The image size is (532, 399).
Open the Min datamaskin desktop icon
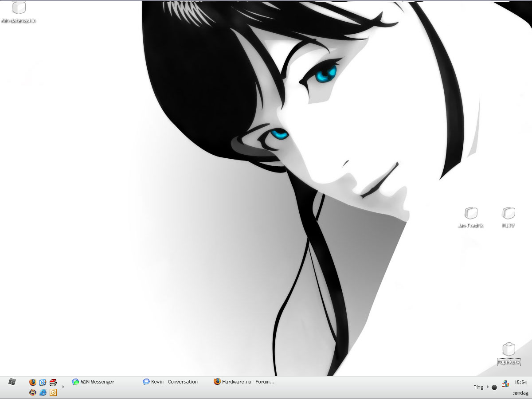click(19, 12)
